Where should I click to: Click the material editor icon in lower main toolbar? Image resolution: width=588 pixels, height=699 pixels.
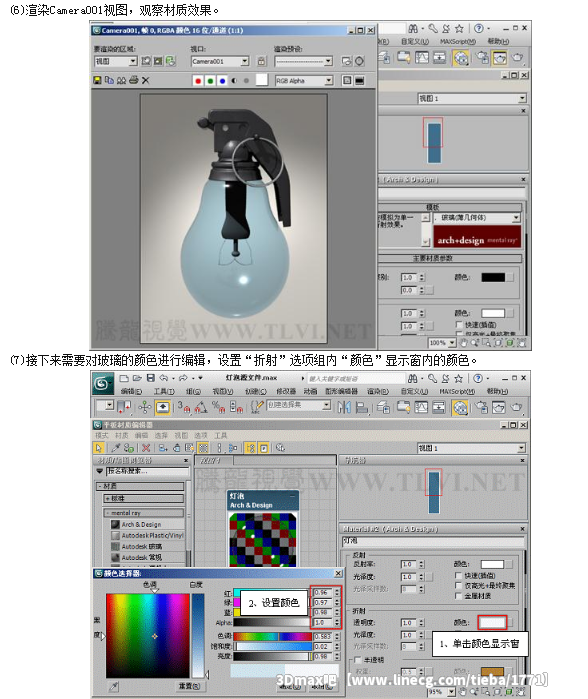click(x=460, y=407)
